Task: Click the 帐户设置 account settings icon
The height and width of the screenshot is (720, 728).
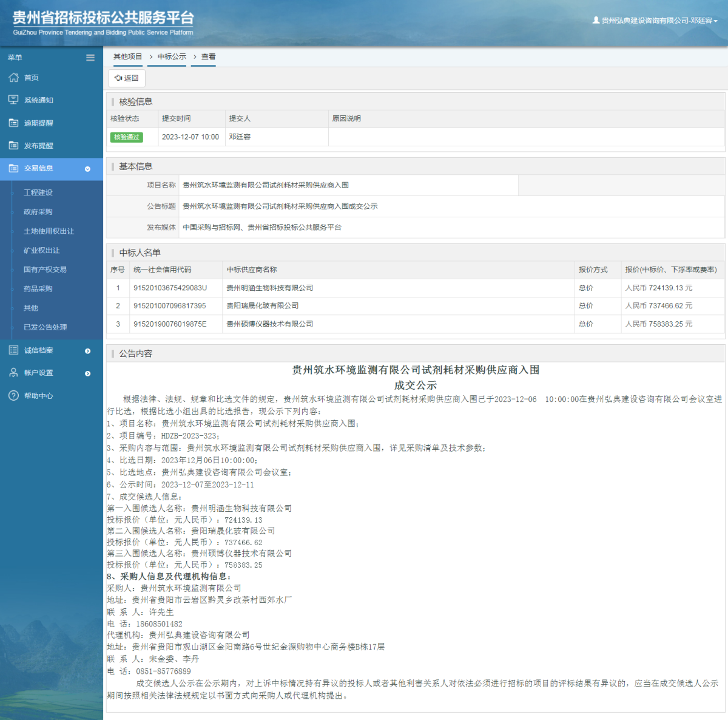Action: click(13, 373)
